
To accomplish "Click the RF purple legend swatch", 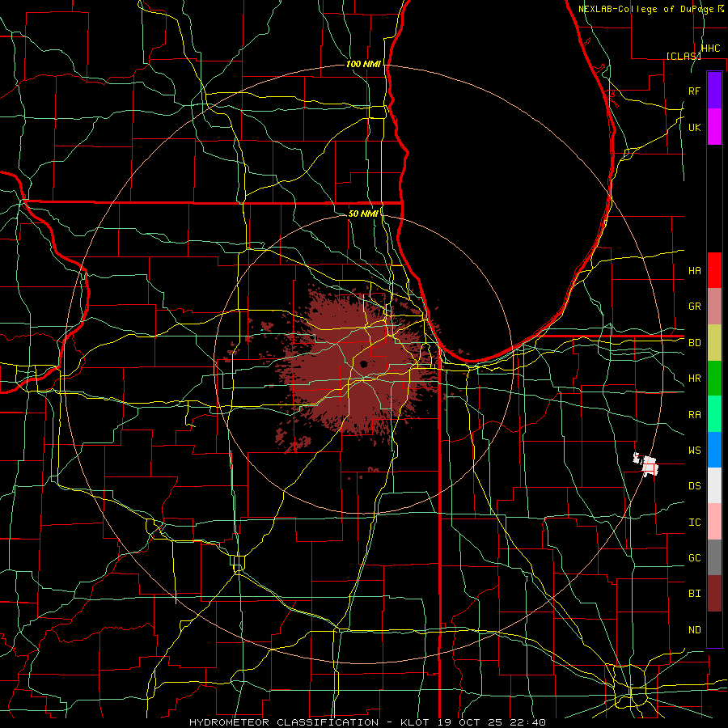I will click(x=714, y=91).
